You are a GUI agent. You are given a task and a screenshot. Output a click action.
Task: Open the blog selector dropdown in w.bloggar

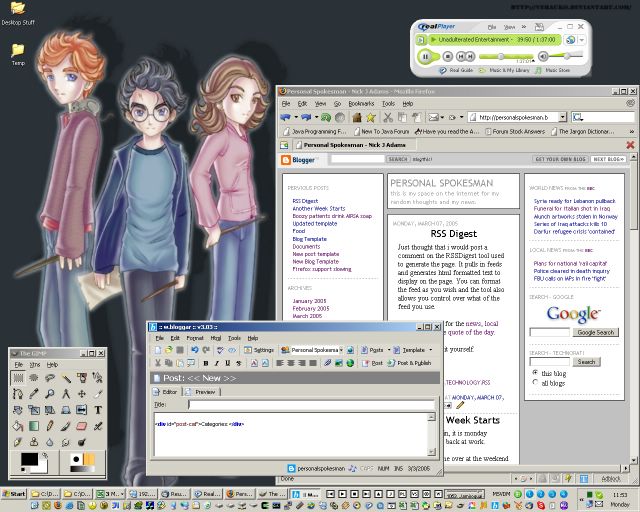pos(341,350)
